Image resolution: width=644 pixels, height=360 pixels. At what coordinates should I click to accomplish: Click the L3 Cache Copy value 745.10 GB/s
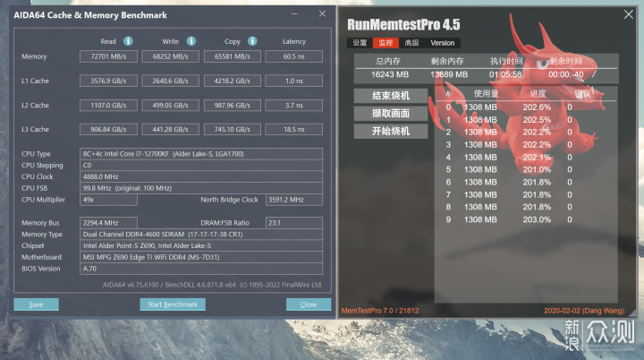pos(233,129)
